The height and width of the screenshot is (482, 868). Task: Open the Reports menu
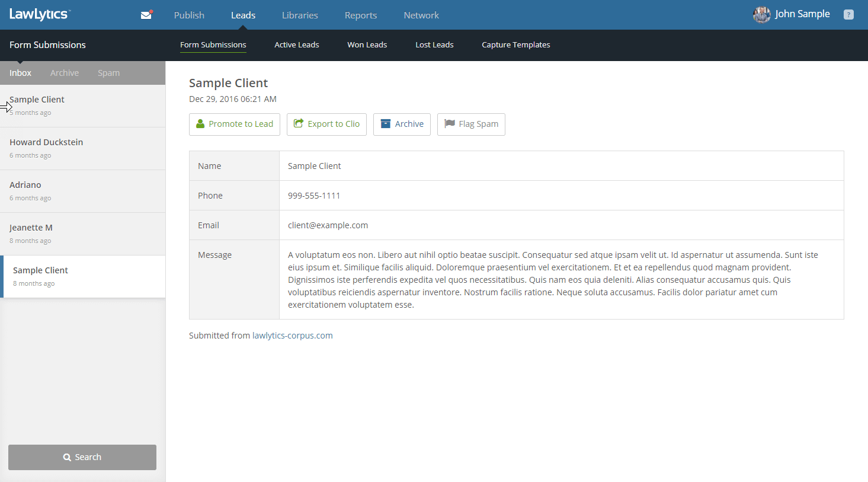pos(360,15)
